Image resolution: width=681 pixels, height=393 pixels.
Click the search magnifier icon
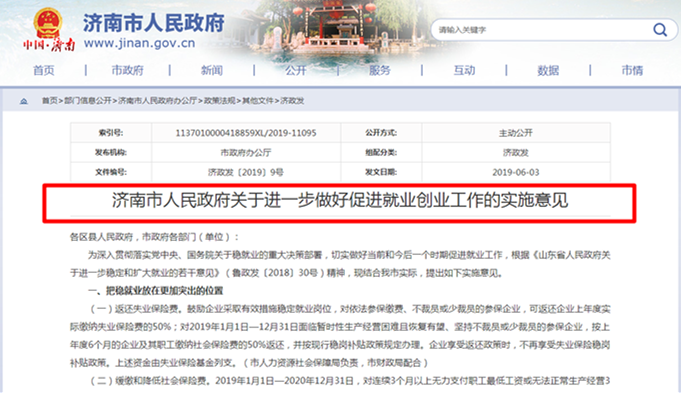(x=660, y=30)
